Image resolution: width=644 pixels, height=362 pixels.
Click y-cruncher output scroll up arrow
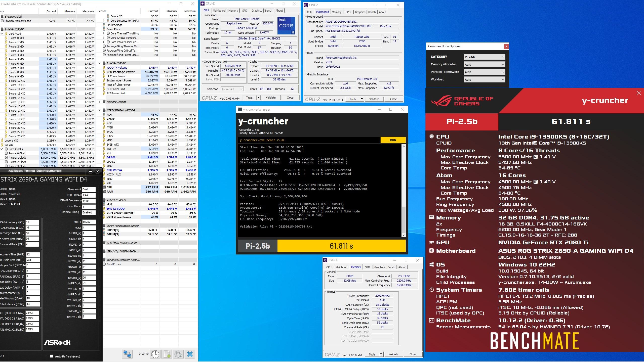(404, 146)
